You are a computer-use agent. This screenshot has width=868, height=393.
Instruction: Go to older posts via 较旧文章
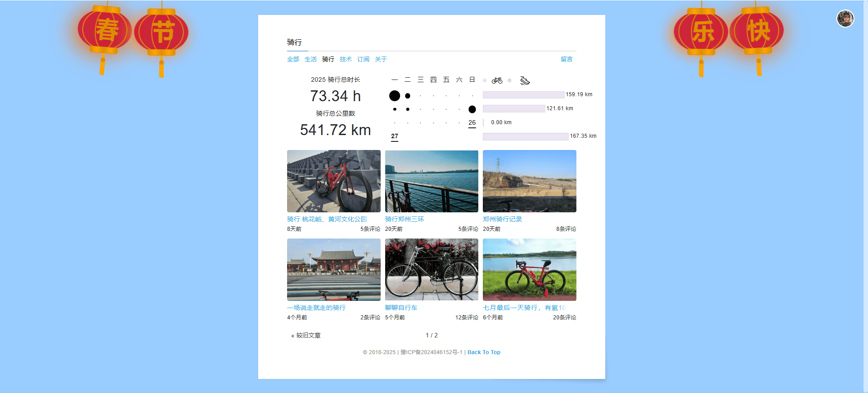point(306,336)
